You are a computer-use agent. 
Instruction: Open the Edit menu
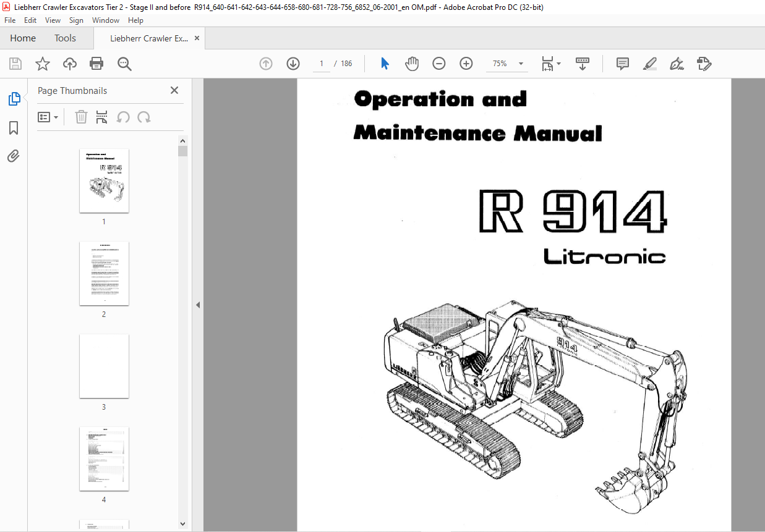click(30, 20)
